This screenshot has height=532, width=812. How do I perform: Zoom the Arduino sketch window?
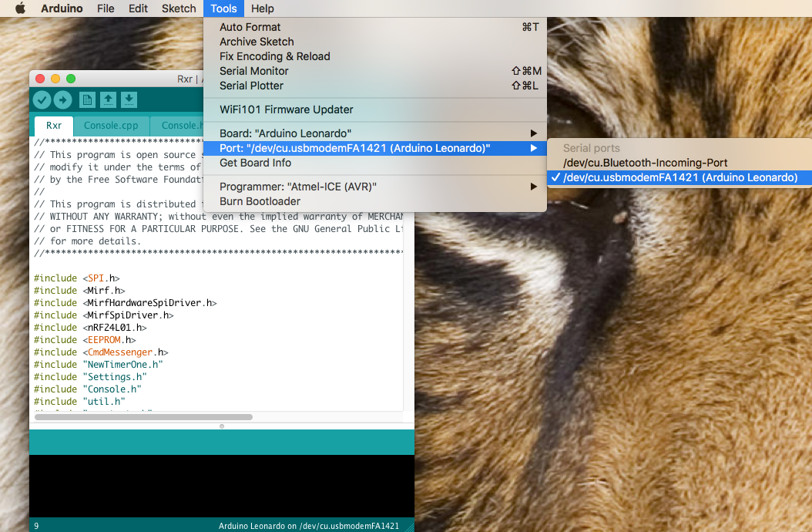71,79
